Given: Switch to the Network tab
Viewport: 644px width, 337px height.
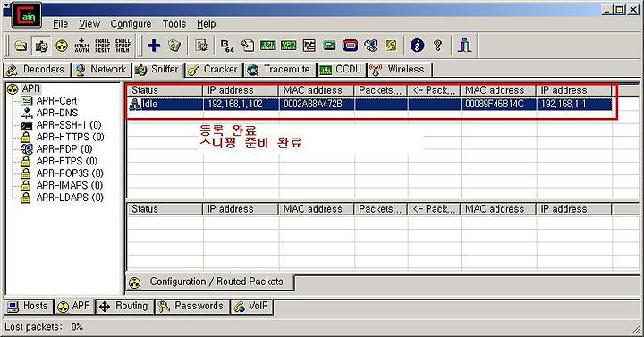Looking at the screenshot, I should 101,70.
